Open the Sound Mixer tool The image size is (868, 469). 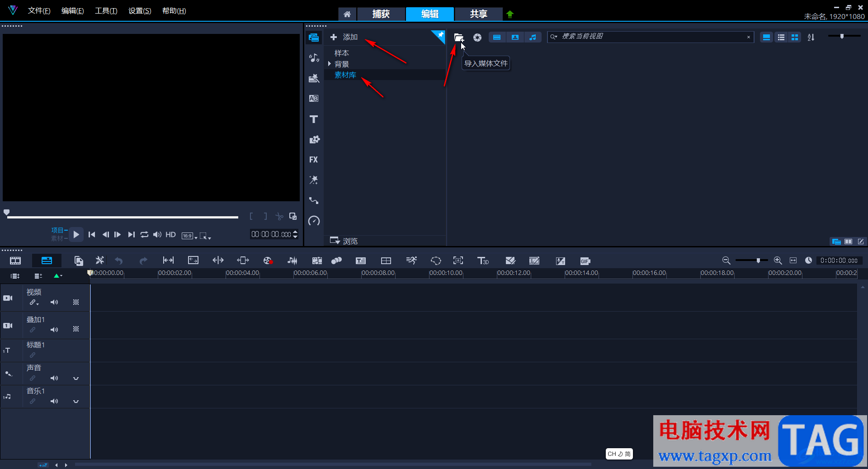click(292, 261)
